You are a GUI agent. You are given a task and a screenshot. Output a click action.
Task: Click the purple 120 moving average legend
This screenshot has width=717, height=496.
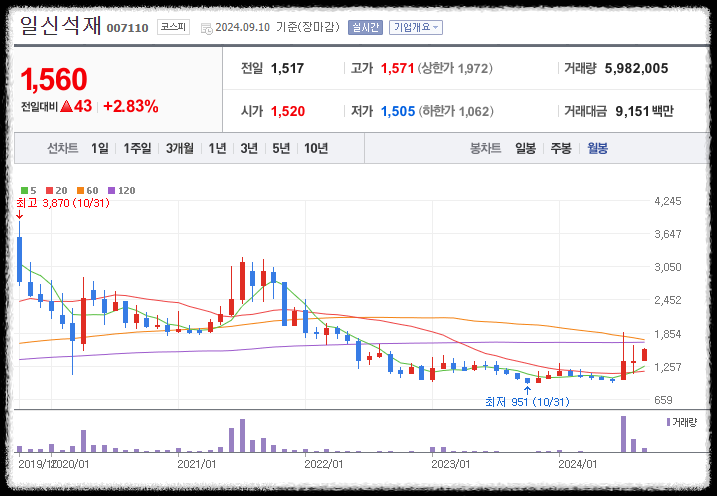pyautogui.click(x=122, y=191)
